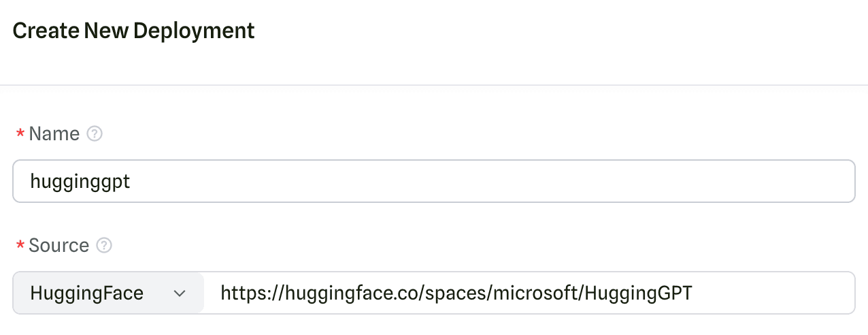
Task: Place cursor in the huggingface.co spaces URL
Action: pos(381,293)
